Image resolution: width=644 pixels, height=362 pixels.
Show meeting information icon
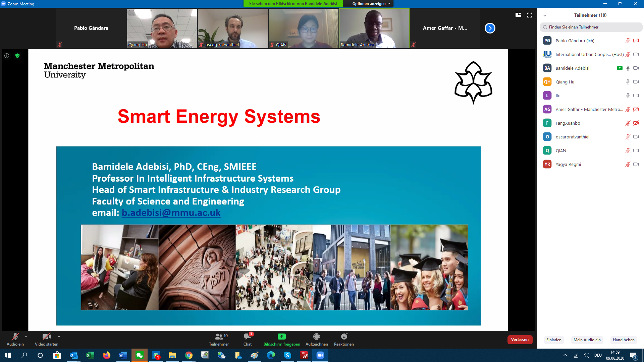pos(7,56)
